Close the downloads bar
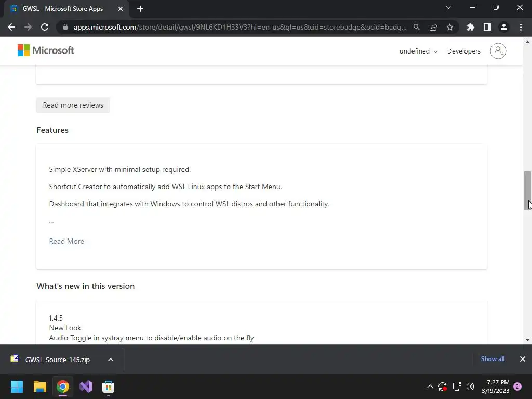 pyautogui.click(x=523, y=359)
